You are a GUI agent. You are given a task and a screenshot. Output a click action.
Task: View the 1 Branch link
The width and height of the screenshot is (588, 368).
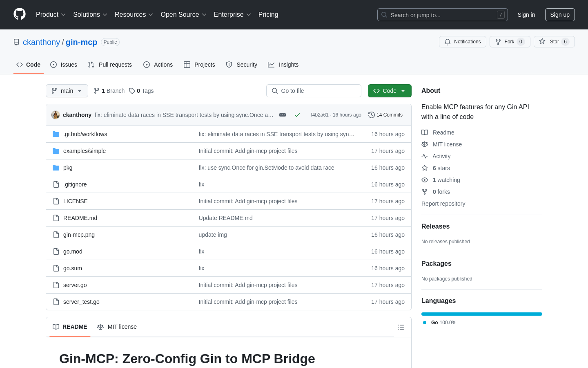coord(109,91)
